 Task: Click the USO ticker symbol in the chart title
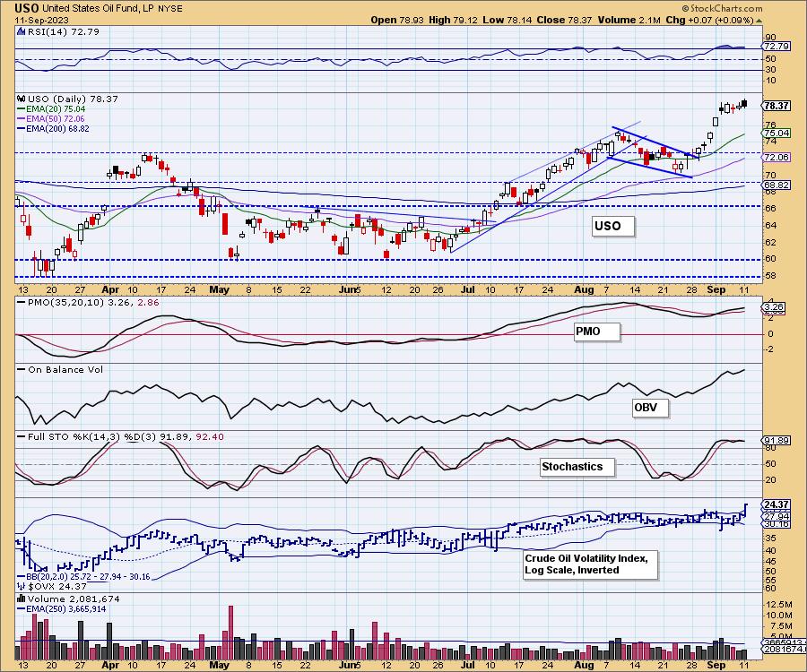pos(27,8)
